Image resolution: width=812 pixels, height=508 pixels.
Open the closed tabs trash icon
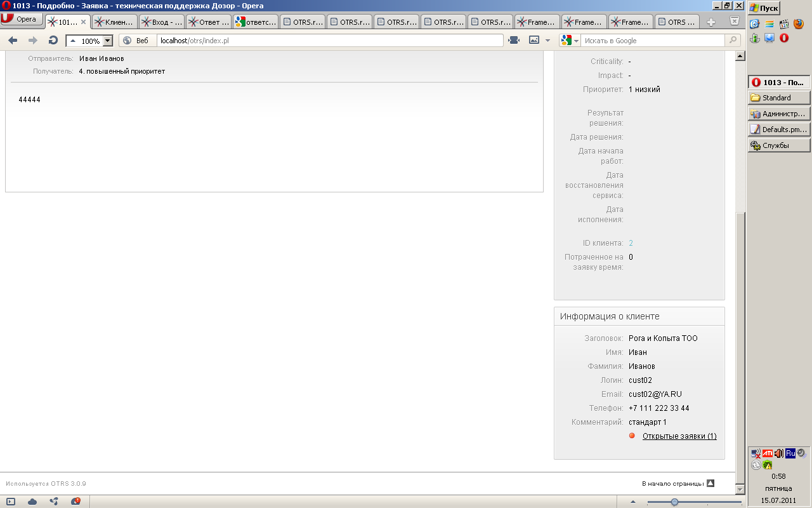pos(735,21)
